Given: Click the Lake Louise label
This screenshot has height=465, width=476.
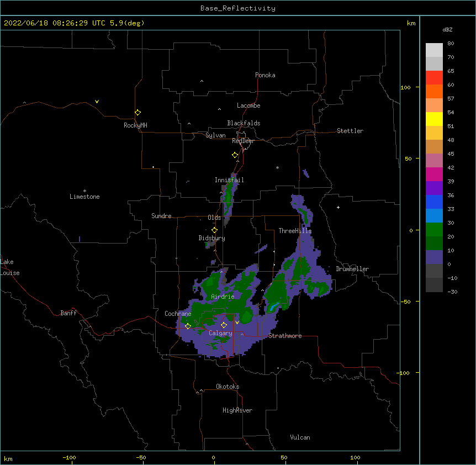Looking at the screenshot, I should (x=10, y=267).
